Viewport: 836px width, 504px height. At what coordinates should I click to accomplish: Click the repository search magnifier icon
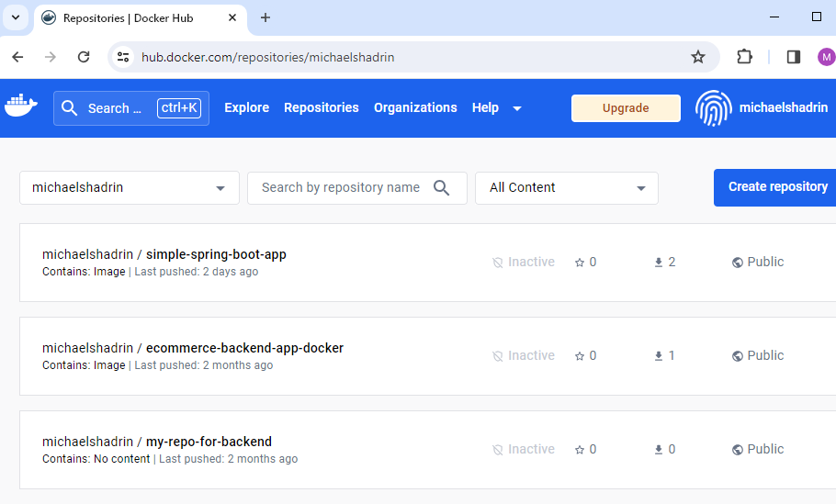pyautogui.click(x=442, y=187)
